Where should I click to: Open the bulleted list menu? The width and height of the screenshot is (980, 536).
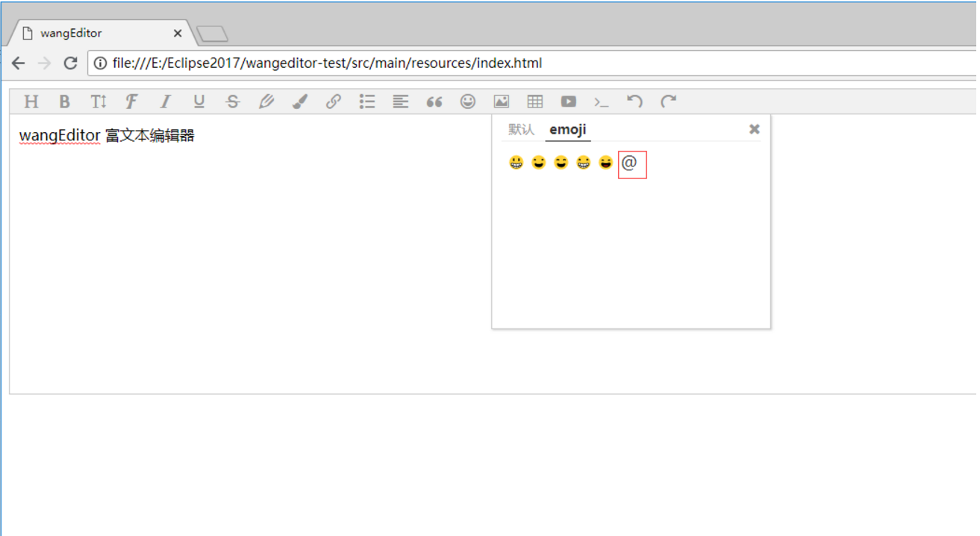[x=367, y=102]
